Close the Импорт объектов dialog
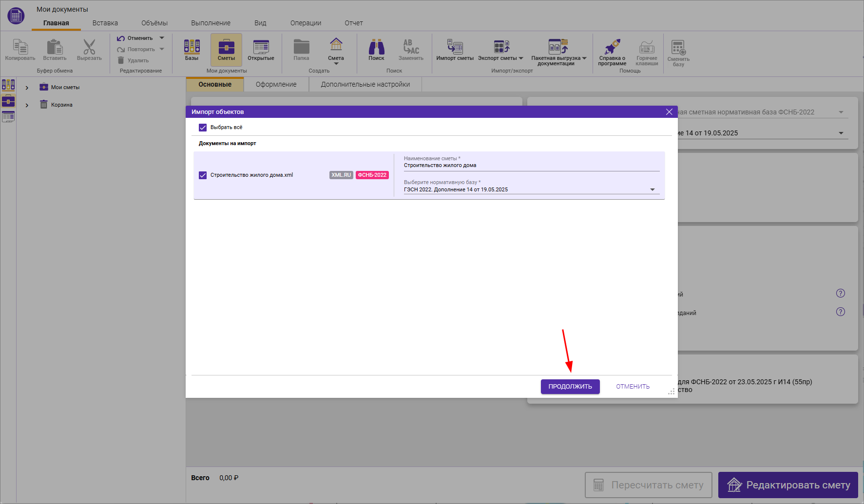 point(669,112)
